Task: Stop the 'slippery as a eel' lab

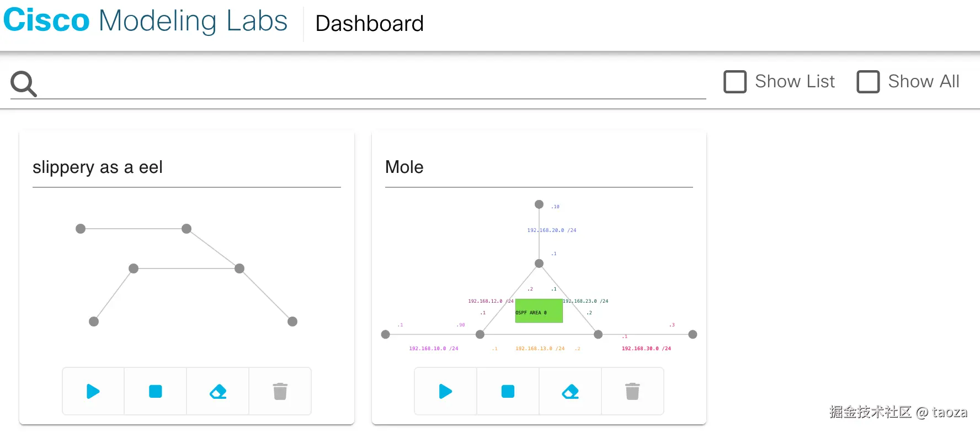Action: [156, 392]
